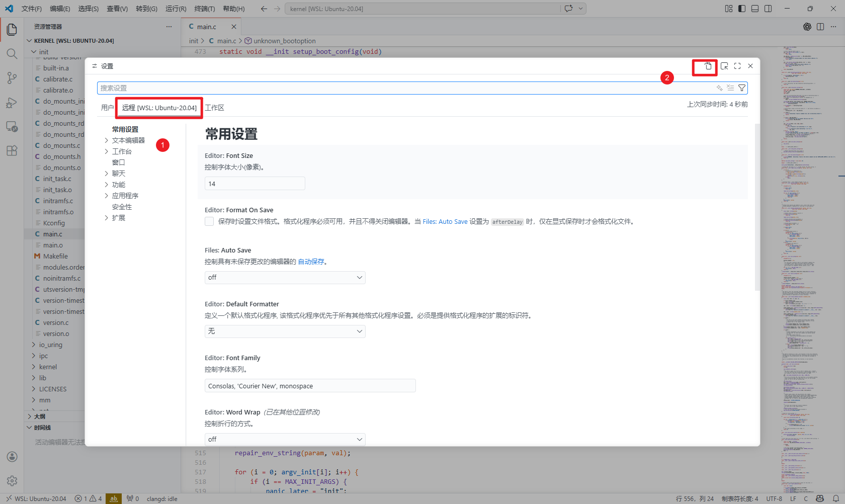The height and width of the screenshot is (504, 845).
Task: Maximize the settings modal with fullscreen icon
Action: point(737,66)
